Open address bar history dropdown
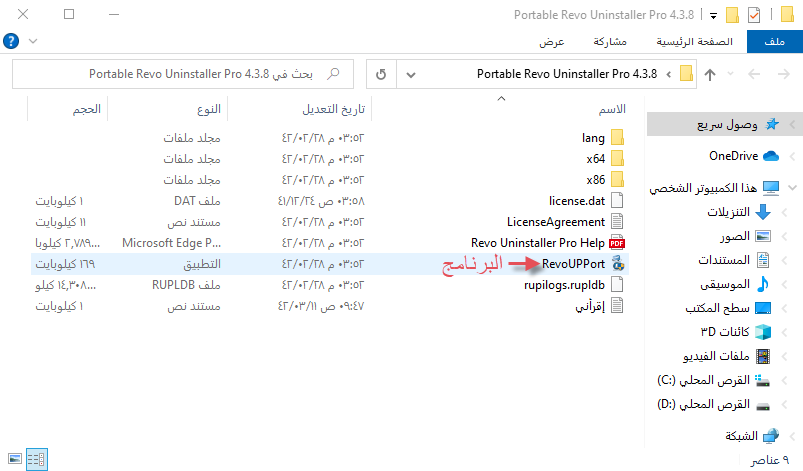The width and height of the screenshot is (803, 471). click(411, 75)
